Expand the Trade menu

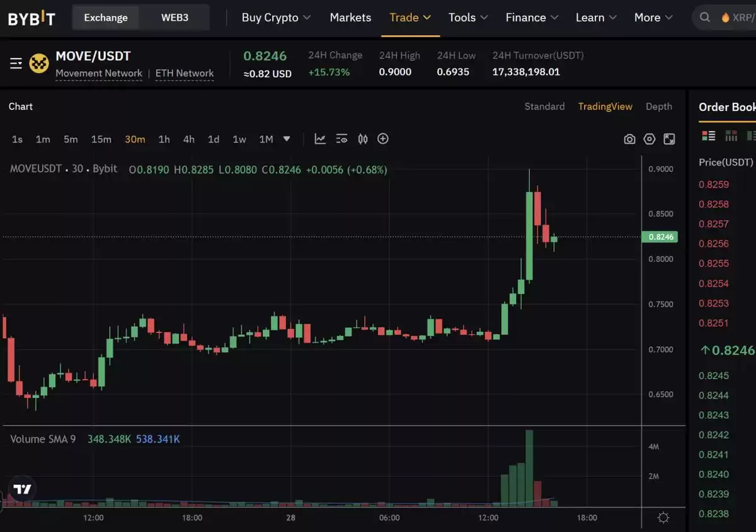410,18
